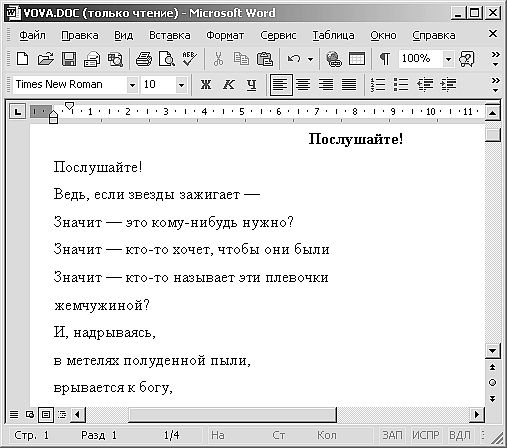
Task: Click the vertical scrollbar down arrow
Action: pos(492,351)
